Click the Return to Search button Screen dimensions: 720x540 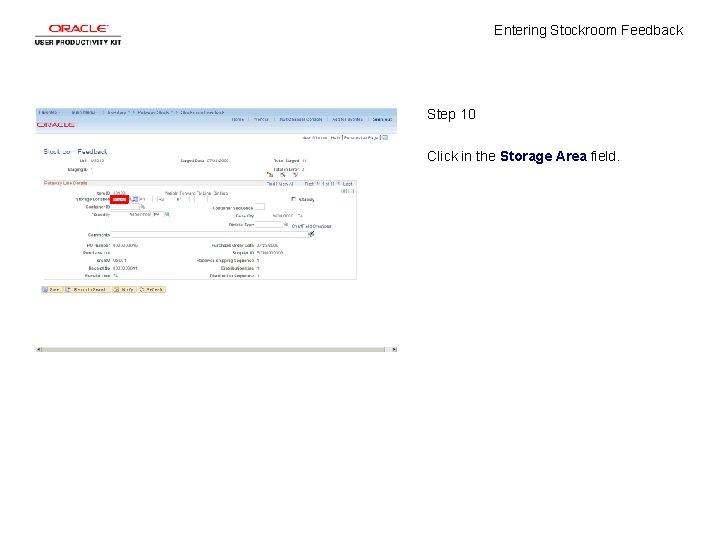click(87, 290)
